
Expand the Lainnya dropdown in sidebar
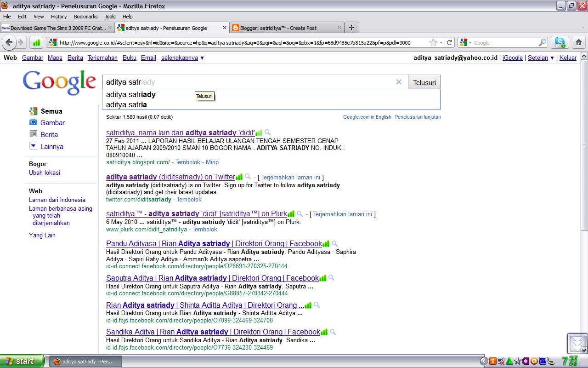click(33, 146)
